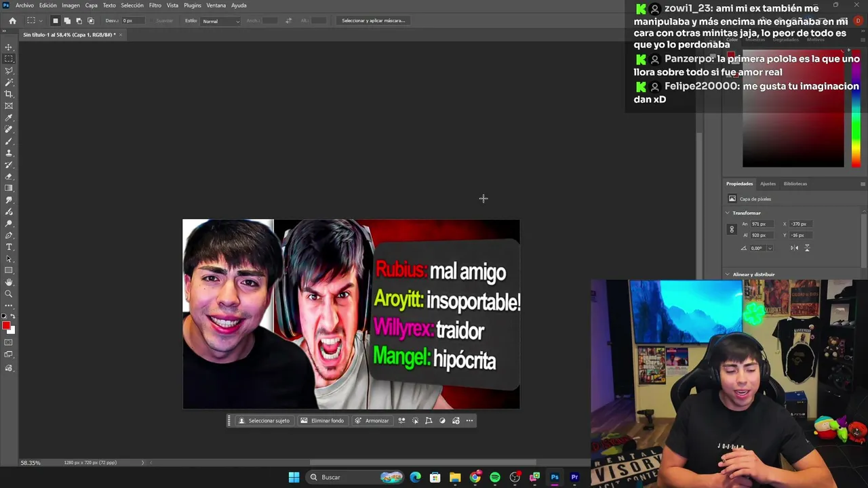Image resolution: width=868 pixels, height=488 pixels.
Task: Open the Estilo dropdown set to Normal
Action: [x=221, y=21]
